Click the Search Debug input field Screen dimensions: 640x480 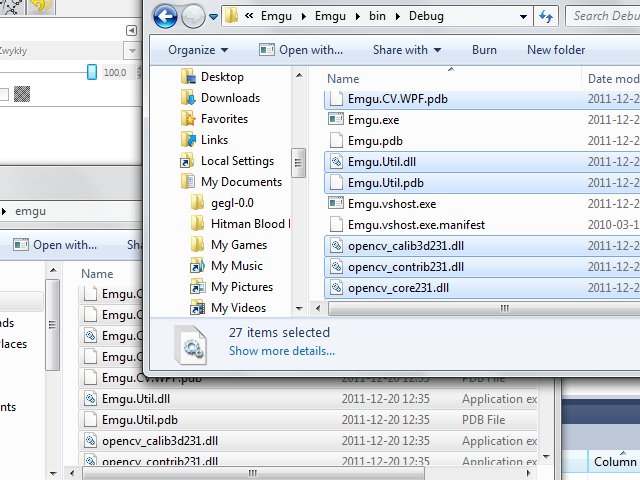pyautogui.click(x=603, y=16)
